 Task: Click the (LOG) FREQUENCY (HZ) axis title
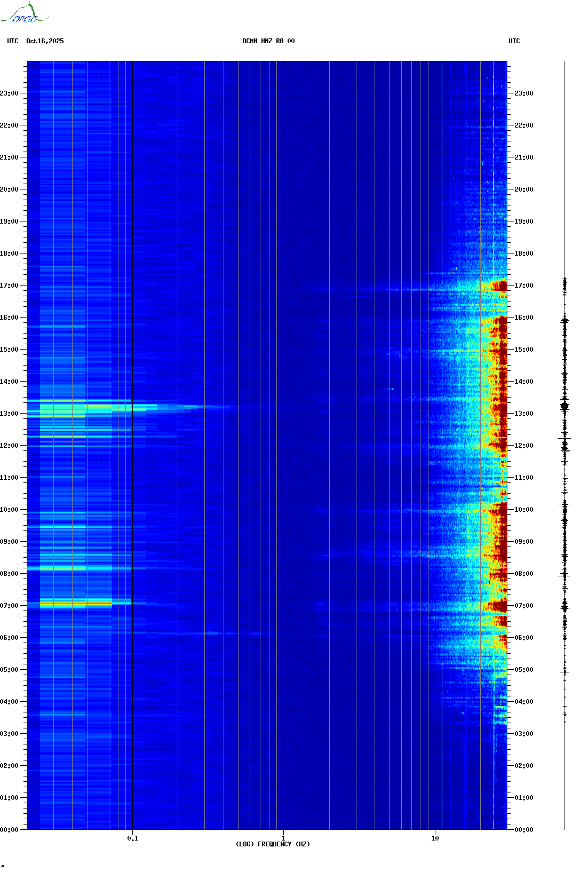click(x=273, y=844)
